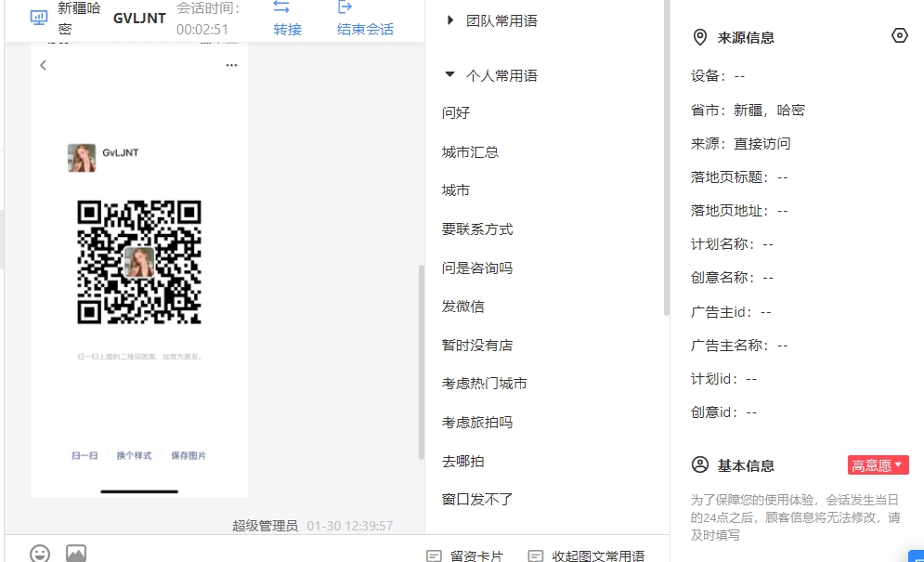Expand the 团队常用语 section
Screen dimensions: 924x562
click(x=450, y=20)
